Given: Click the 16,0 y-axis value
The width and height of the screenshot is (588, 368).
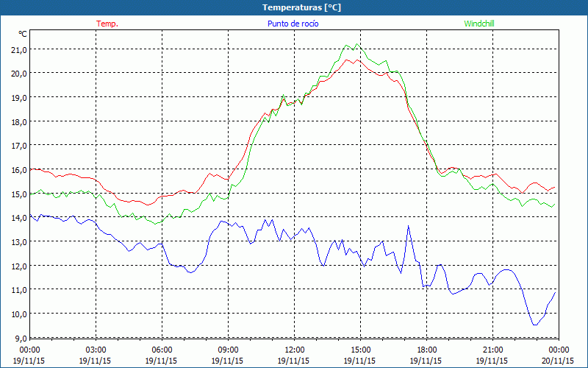Looking at the screenshot, I should pos(19,170).
